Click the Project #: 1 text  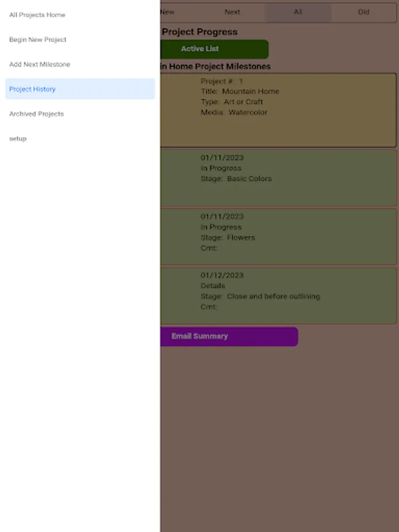click(222, 81)
